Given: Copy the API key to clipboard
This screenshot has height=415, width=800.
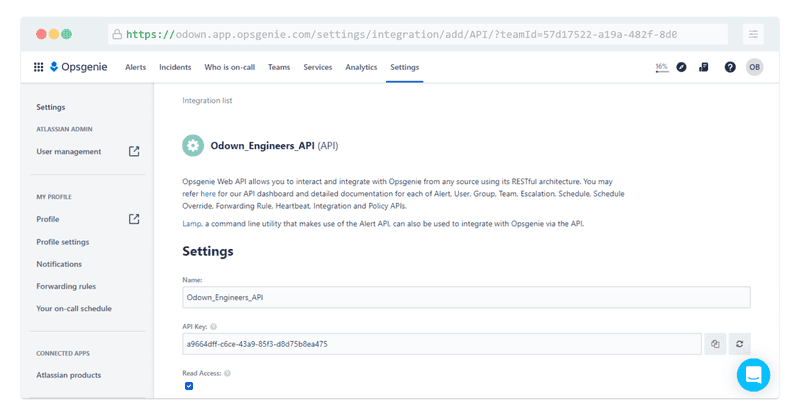Looking at the screenshot, I should (x=715, y=344).
